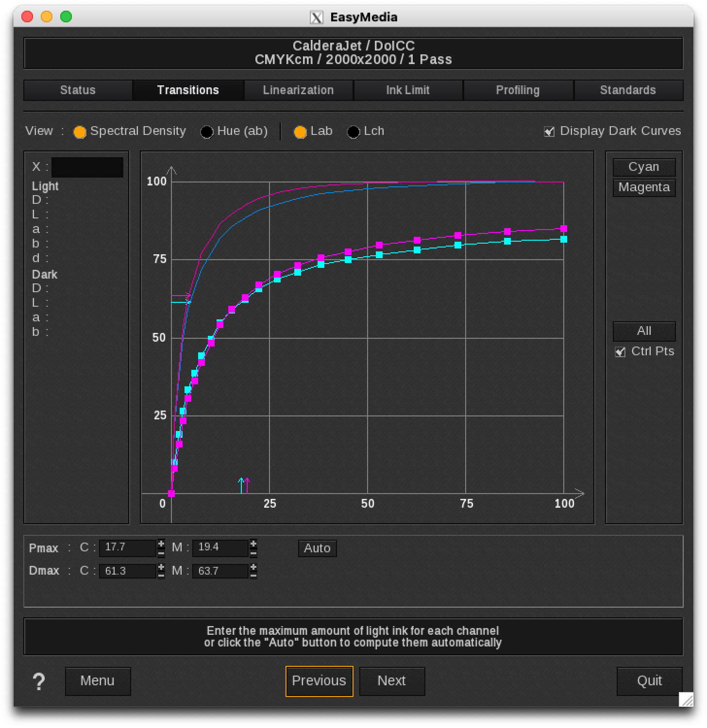707x728 pixels.
Task: Switch to Lch color mode
Action: point(353,132)
